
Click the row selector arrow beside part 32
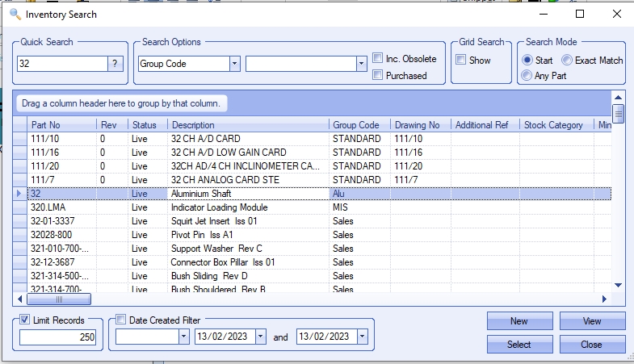[x=19, y=194]
